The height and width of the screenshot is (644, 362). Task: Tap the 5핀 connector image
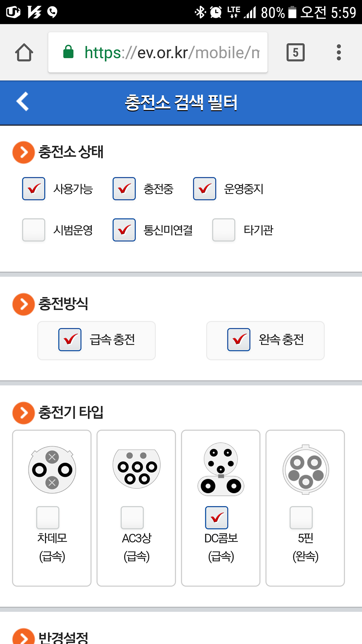[306, 470]
